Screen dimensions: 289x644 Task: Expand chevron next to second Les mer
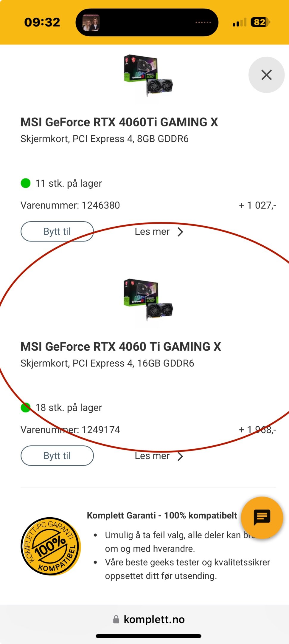coord(180,456)
